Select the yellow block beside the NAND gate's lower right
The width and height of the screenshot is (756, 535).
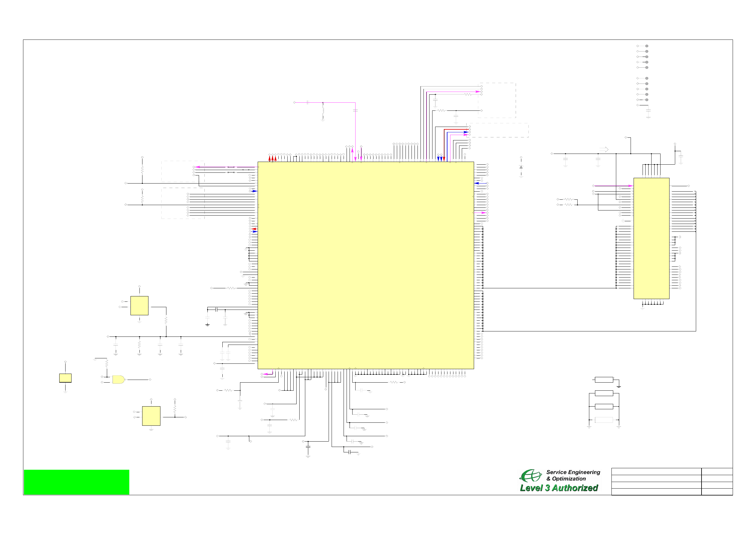[x=151, y=416]
